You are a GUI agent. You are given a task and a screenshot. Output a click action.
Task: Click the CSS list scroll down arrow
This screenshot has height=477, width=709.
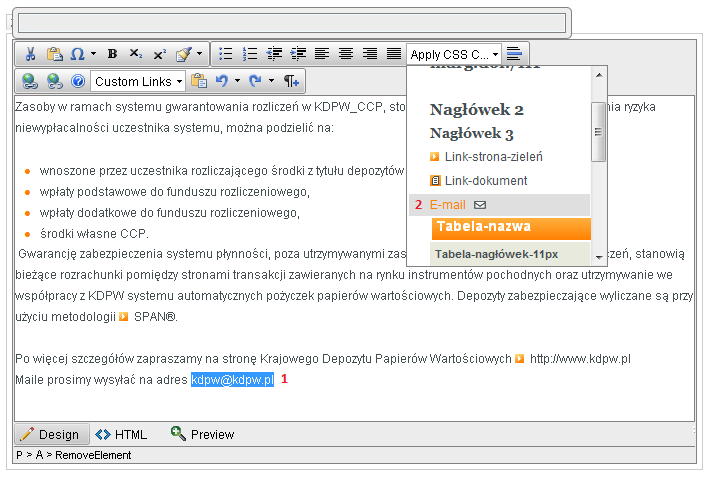[599, 257]
